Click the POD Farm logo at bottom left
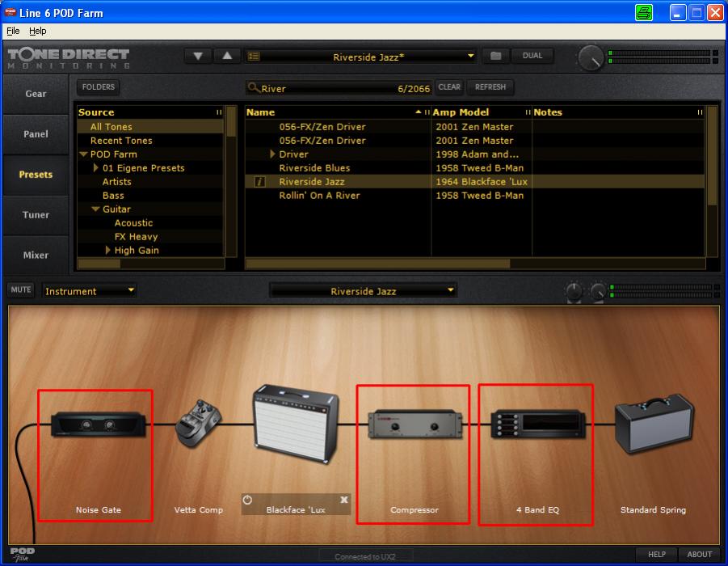 coord(22,553)
